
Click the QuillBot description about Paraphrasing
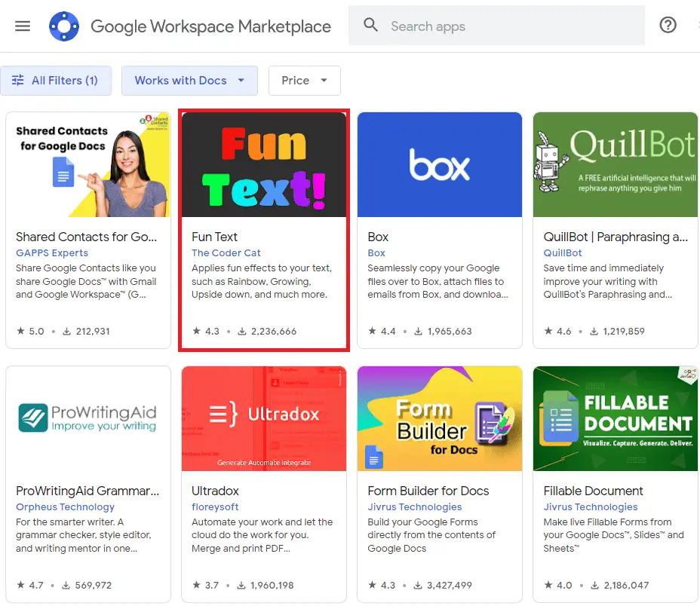point(608,281)
